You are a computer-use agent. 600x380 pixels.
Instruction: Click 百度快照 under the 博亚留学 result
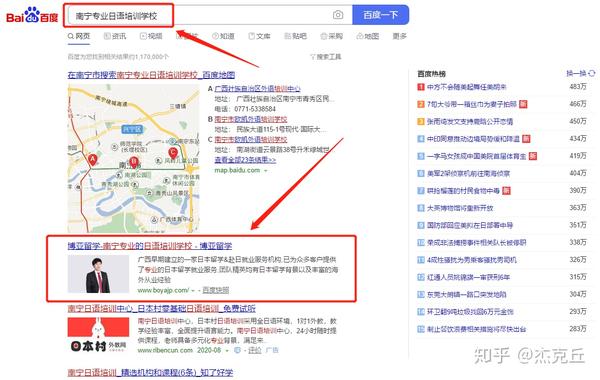point(215,290)
